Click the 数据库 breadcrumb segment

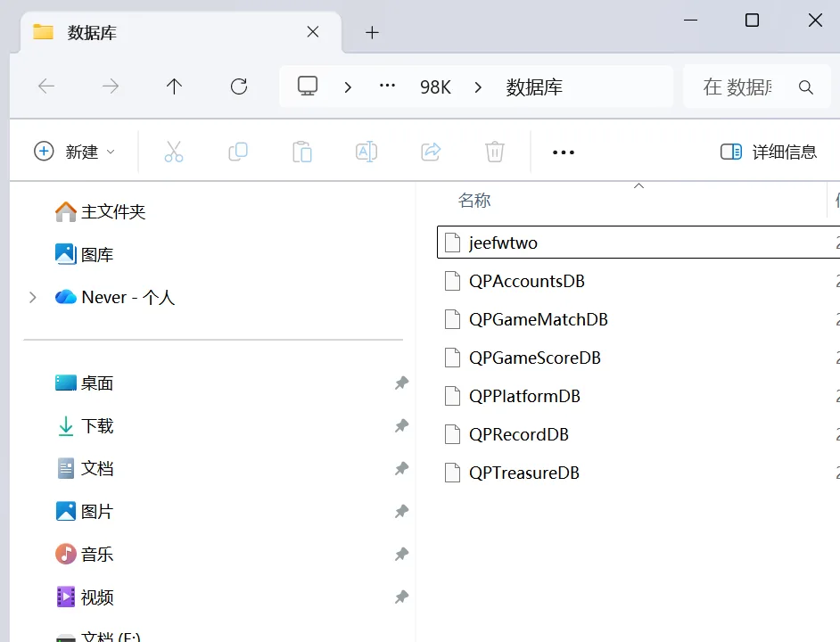(534, 86)
